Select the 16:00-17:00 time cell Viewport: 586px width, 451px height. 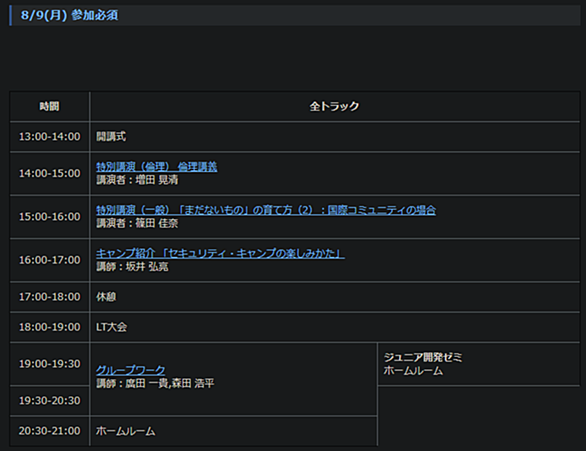tap(50, 260)
